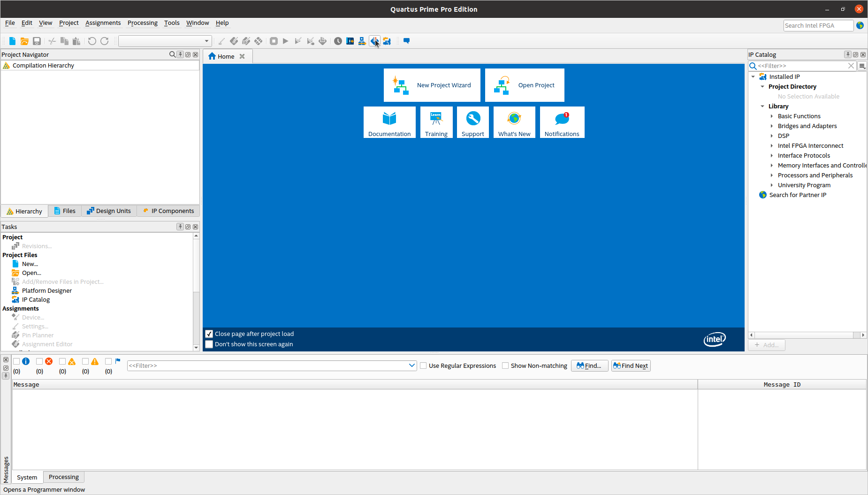Image resolution: width=868 pixels, height=495 pixels.
Task: Click the globe icon beside Search Intel FPGA
Action: (x=860, y=25)
